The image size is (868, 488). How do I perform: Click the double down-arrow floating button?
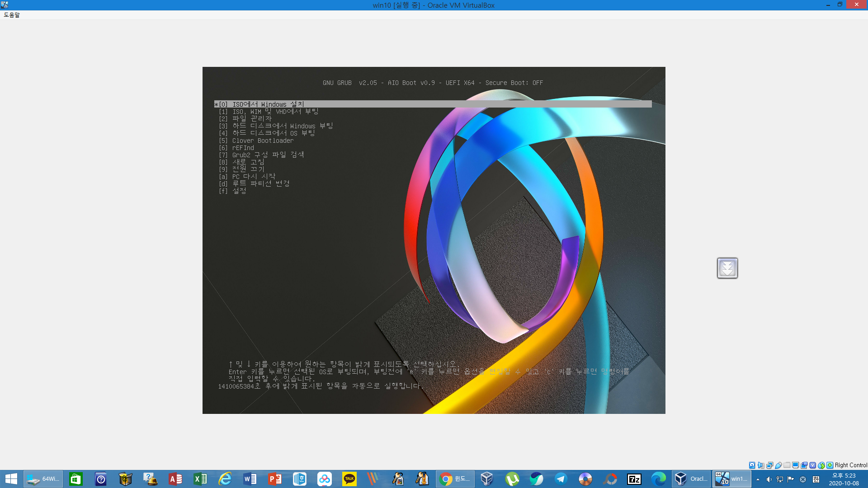click(727, 268)
